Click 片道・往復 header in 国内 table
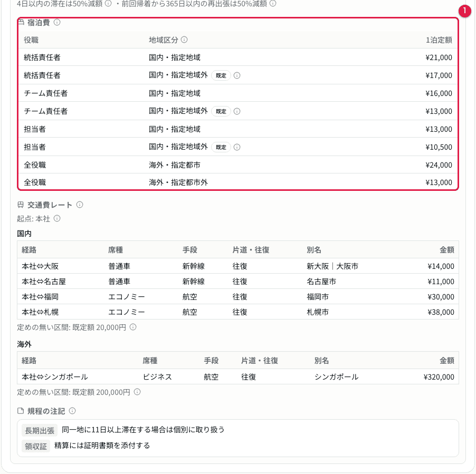The image size is (476, 474). click(251, 250)
